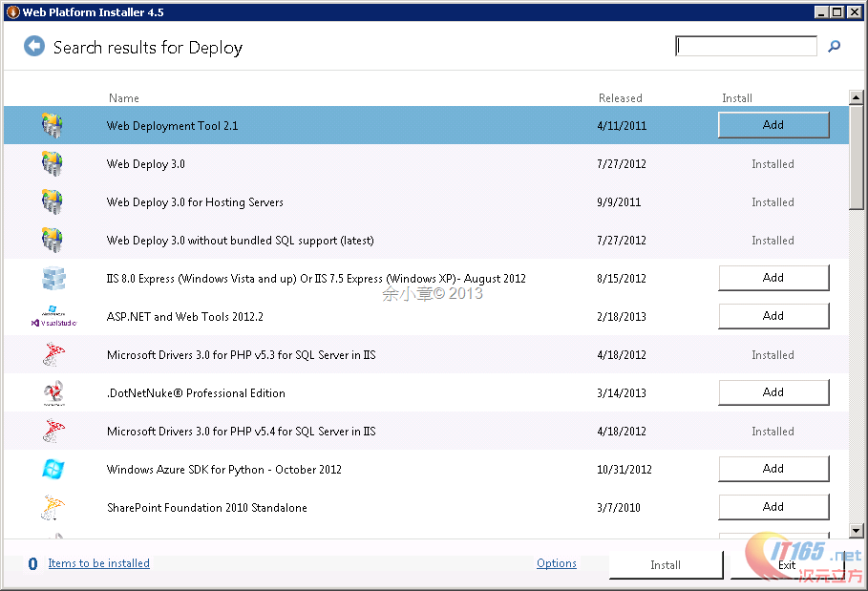Click Installed status for Web Deploy 3.0
868x591 pixels.
[x=773, y=164]
